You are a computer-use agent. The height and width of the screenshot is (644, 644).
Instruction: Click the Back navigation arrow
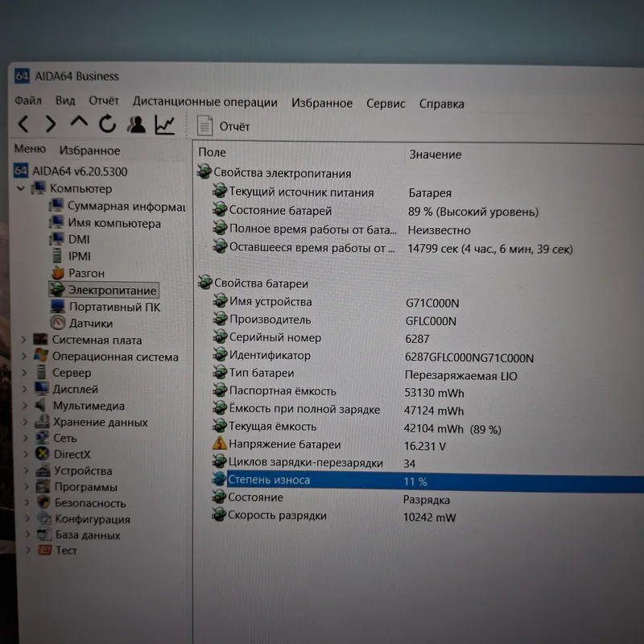point(23,124)
